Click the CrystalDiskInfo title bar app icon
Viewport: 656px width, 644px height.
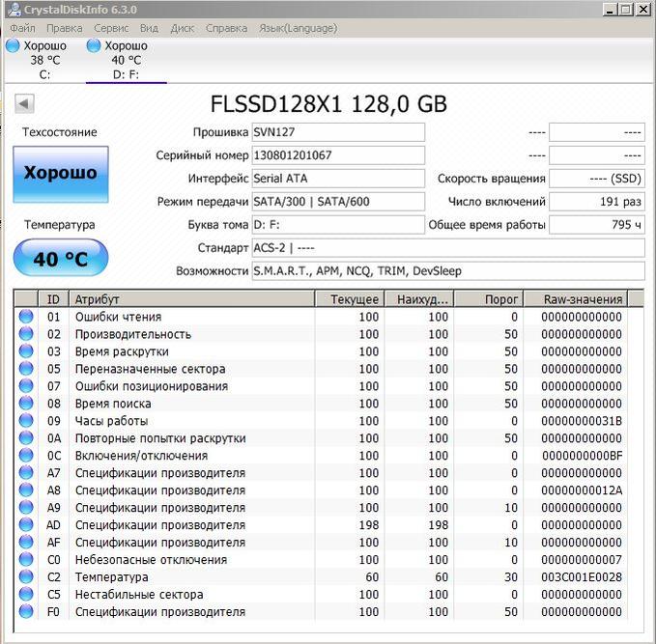pos(14,9)
